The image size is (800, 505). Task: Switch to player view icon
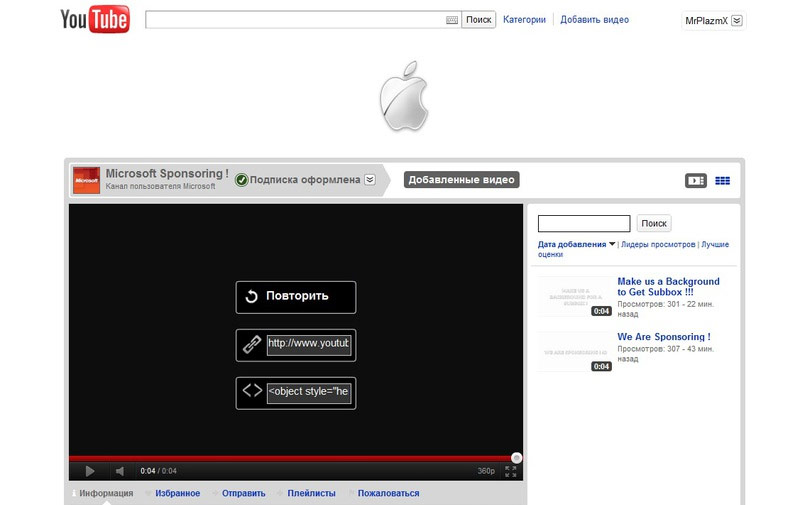(x=695, y=181)
